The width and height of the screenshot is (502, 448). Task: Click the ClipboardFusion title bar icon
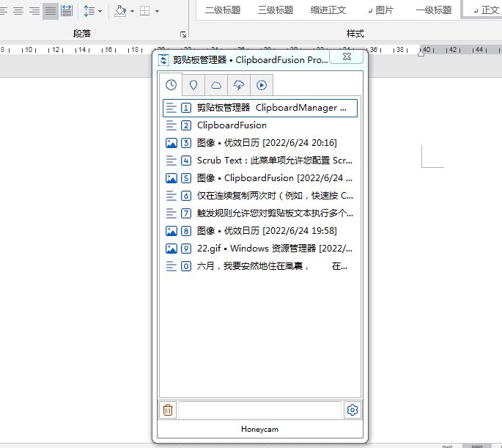(x=163, y=60)
